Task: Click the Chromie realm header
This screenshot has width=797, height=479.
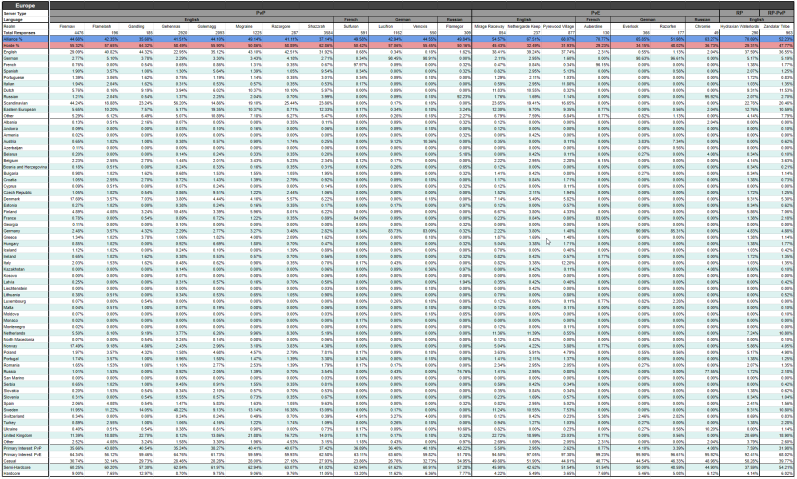Action: (x=702, y=26)
